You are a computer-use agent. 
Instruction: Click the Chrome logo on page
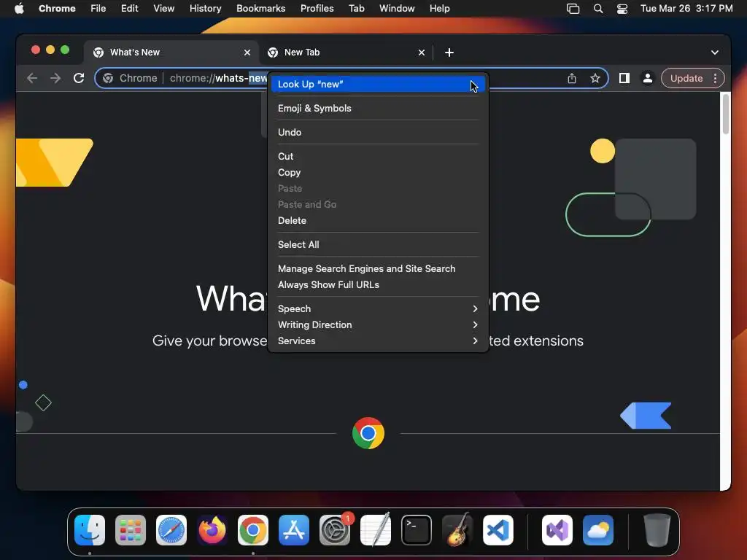(368, 433)
